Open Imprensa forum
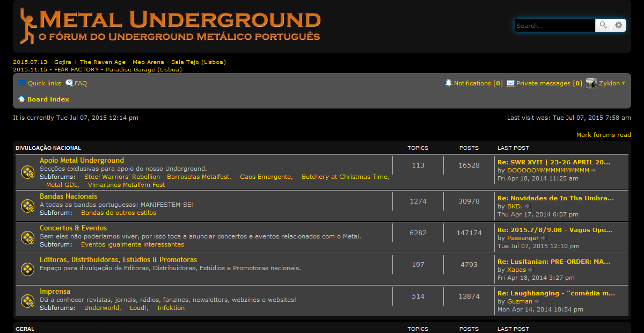This screenshot has height=333, width=644. (x=55, y=291)
